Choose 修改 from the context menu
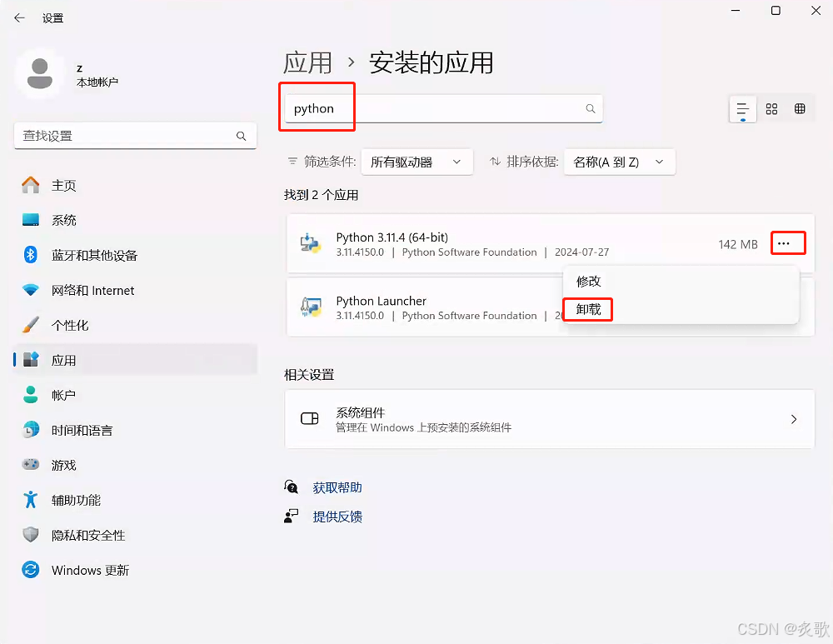 [589, 281]
